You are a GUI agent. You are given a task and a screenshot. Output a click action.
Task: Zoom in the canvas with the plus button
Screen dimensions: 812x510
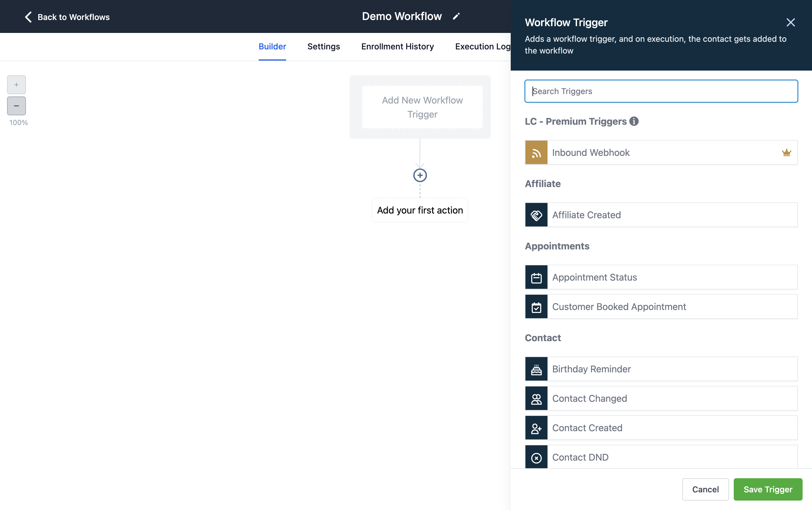(16, 85)
